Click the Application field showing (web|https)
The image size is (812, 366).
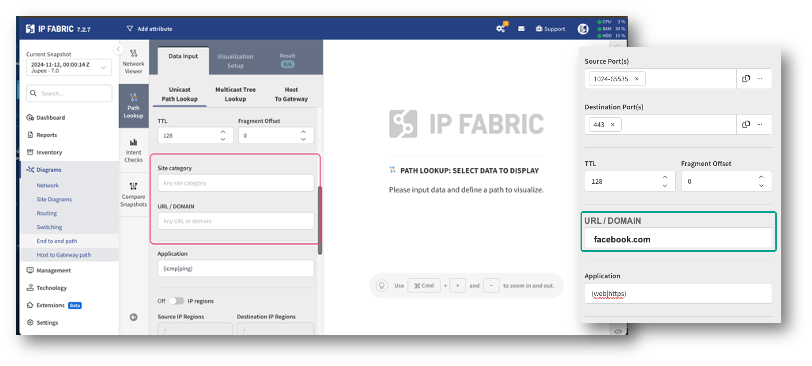pyautogui.click(x=678, y=294)
